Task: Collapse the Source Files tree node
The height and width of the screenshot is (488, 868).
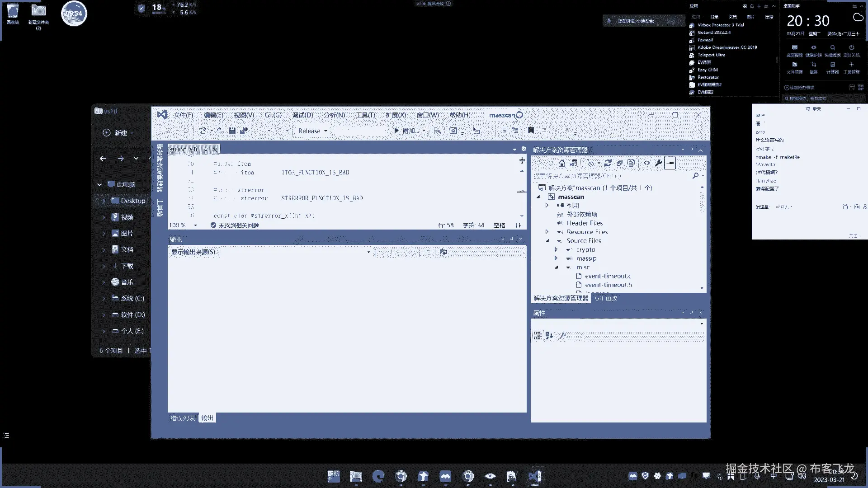Action: 547,241
